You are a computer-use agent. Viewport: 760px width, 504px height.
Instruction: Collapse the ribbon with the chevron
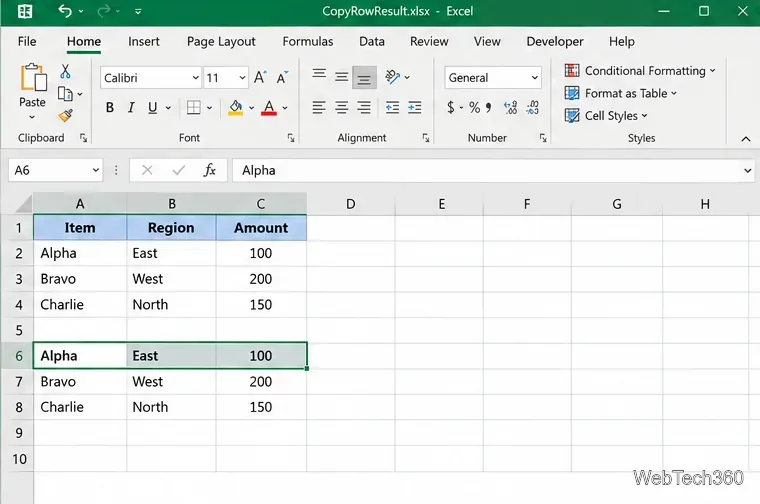[x=745, y=139]
